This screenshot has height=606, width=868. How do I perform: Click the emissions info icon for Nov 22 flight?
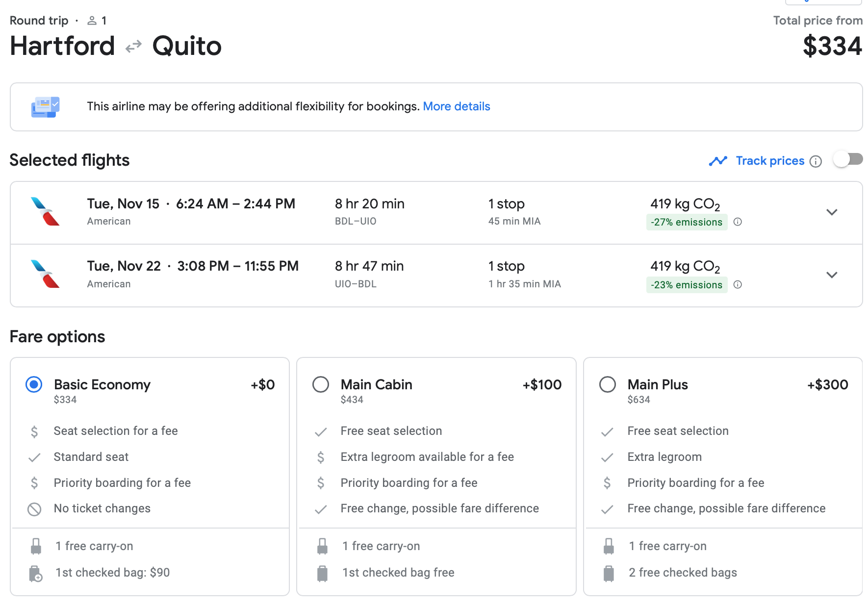pyautogui.click(x=738, y=285)
